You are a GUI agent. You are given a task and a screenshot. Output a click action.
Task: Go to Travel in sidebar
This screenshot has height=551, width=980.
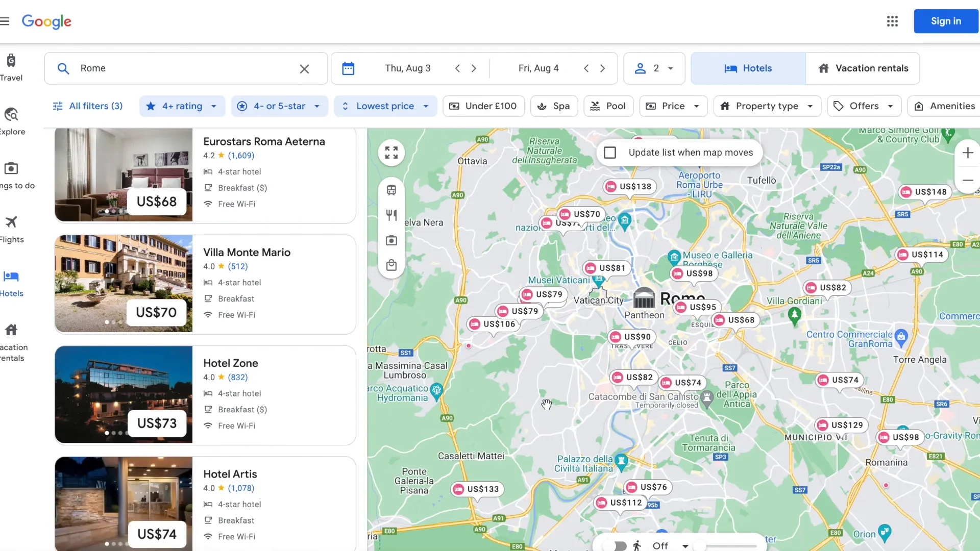coord(11,67)
